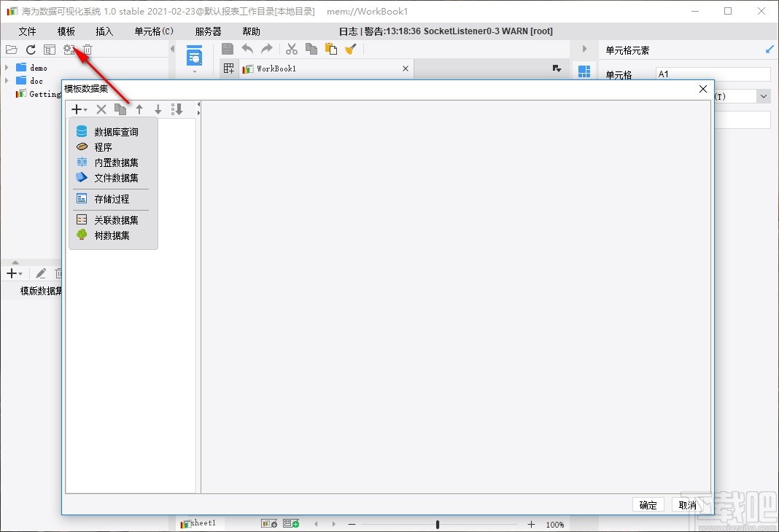Copy dataset with duplicate icon in dialog

coord(120,109)
